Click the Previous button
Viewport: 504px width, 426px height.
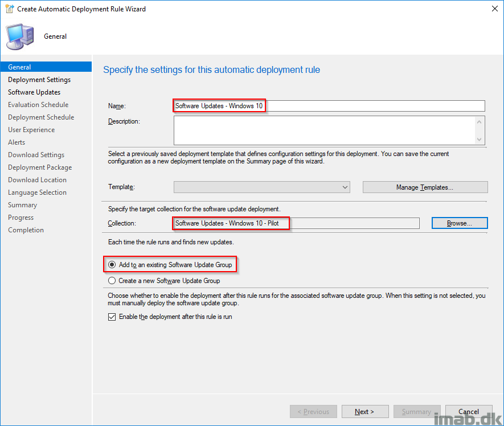pos(313,412)
